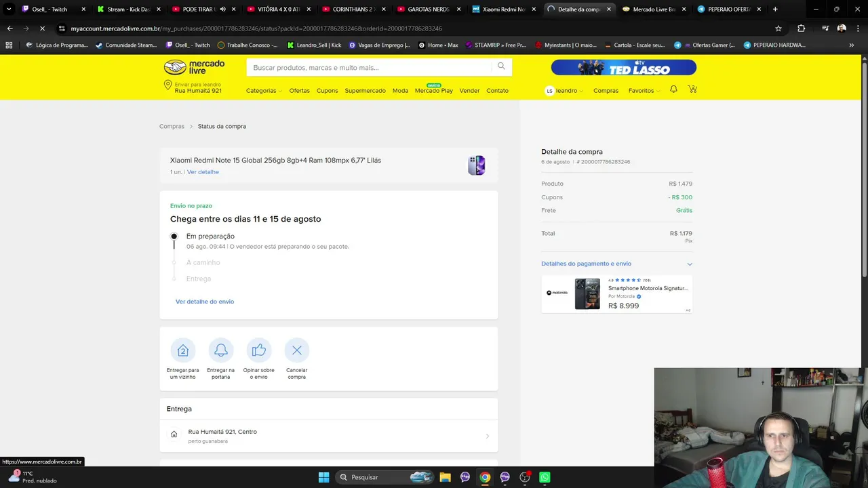This screenshot has width=868, height=488.
Task: Click the search magnifier icon
Action: coord(501,66)
